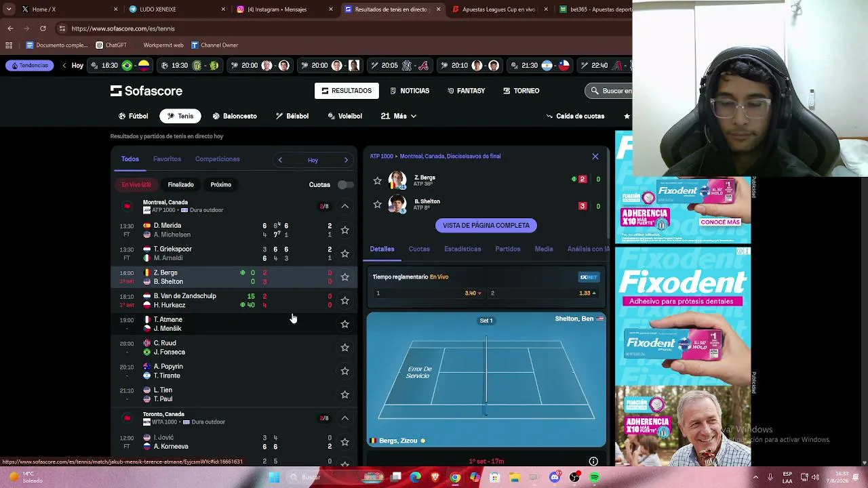Add B. Shelton to favorites in detail panel
This screenshot has height=488, width=868.
(x=378, y=204)
